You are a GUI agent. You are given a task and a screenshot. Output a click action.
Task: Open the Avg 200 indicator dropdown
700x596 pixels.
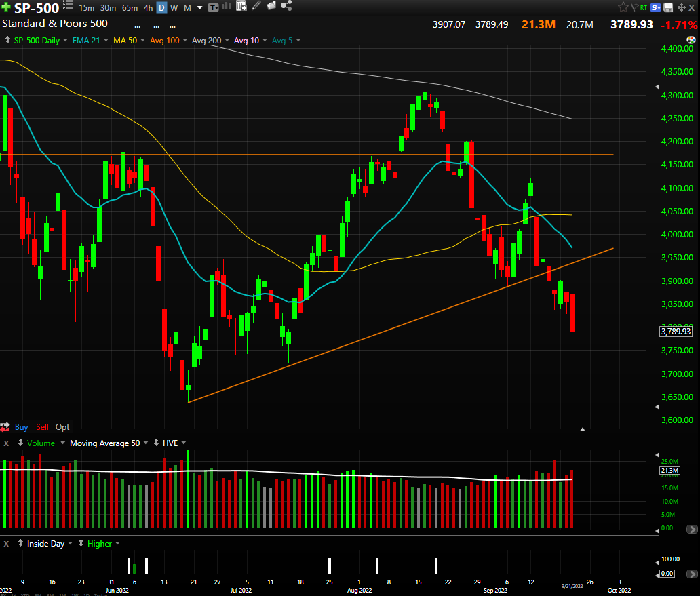[227, 40]
